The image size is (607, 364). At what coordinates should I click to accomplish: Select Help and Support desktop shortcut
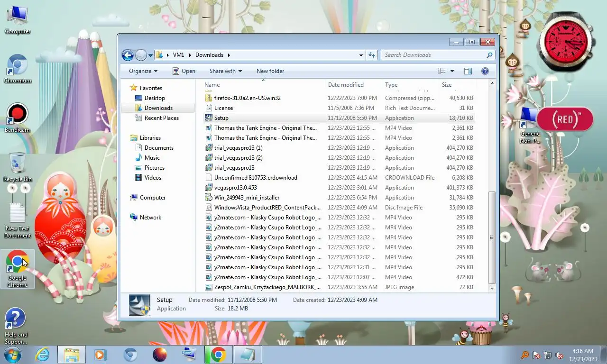[x=16, y=326]
